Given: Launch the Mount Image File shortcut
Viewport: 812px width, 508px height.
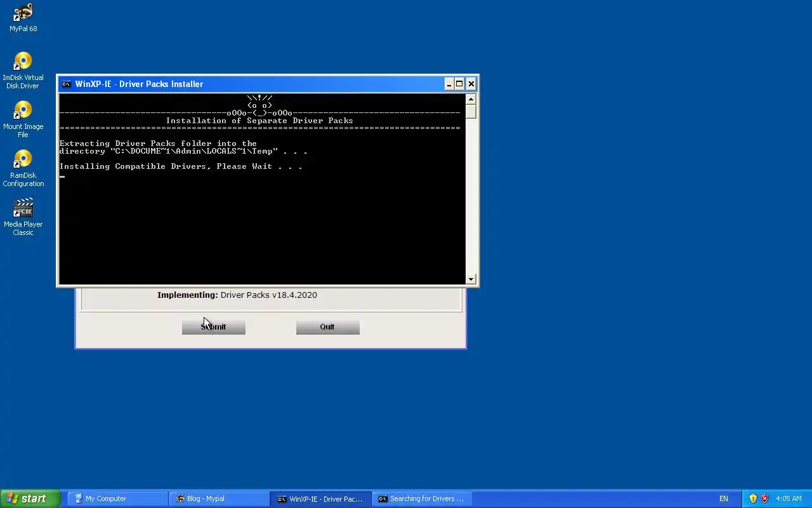Looking at the screenshot, I should (23, 119).
